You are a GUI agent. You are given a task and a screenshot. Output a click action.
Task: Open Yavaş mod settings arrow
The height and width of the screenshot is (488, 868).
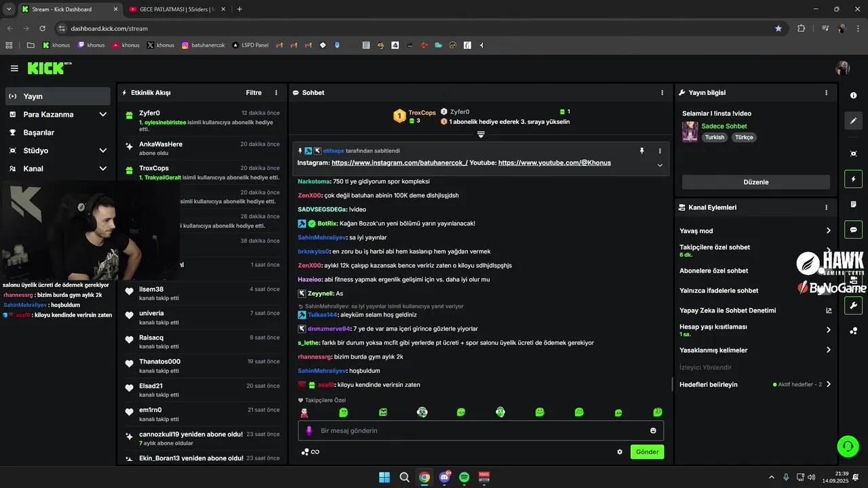click(828, 231)
